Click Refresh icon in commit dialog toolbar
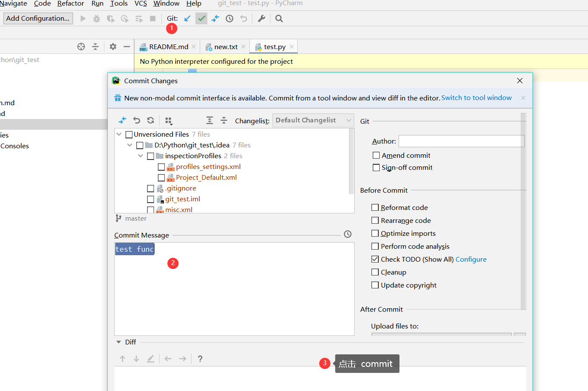This screenshot has width=588, height=391. [151, 120]
